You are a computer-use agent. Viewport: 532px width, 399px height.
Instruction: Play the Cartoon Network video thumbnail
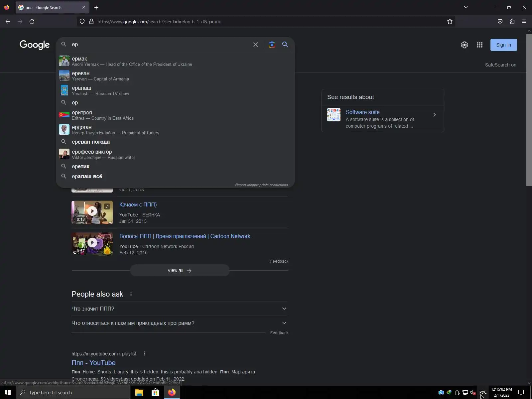coord(92,244)
